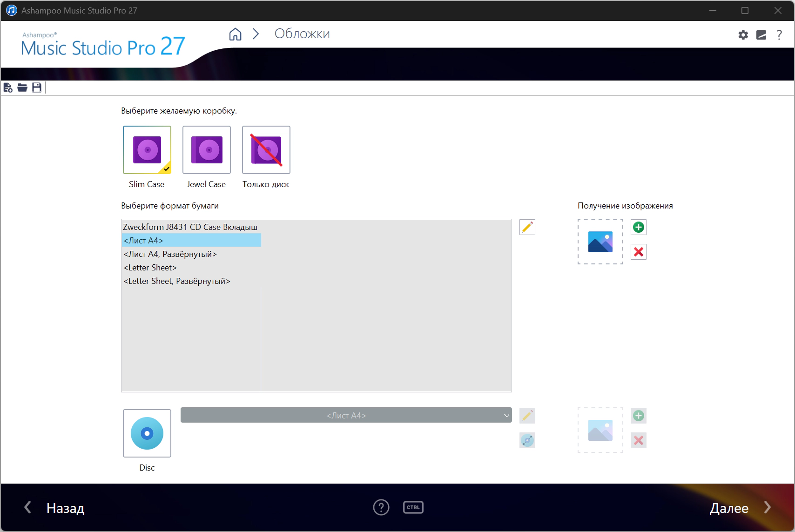The image size is (795, 532).
Task: Select <Letter Sheet, Развёрнутый> paper format
Action: (191, 281)
